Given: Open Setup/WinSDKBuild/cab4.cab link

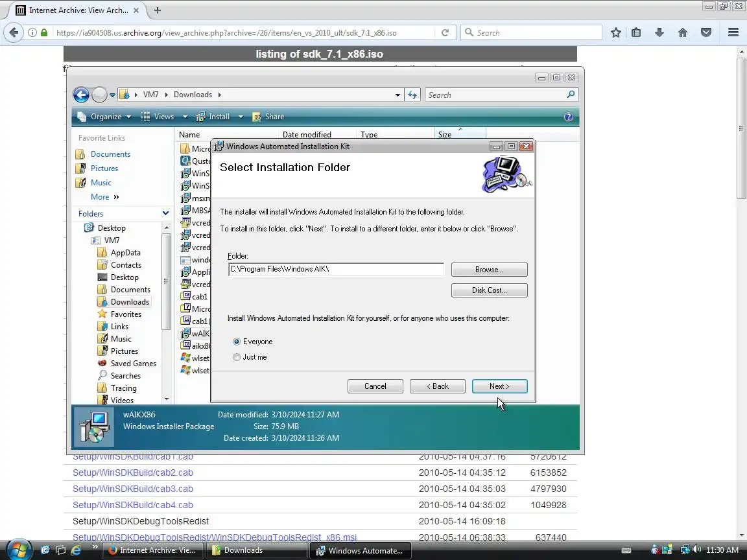Looking at the screenshot, I should (133, 506).
